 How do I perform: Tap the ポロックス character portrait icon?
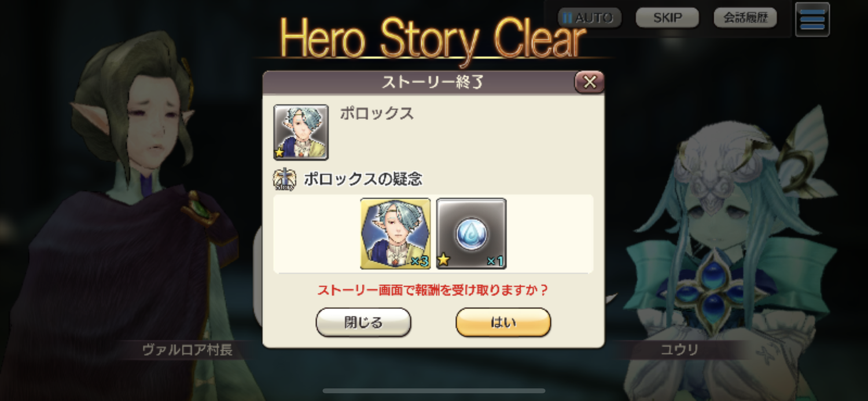[x=301, y=132]
